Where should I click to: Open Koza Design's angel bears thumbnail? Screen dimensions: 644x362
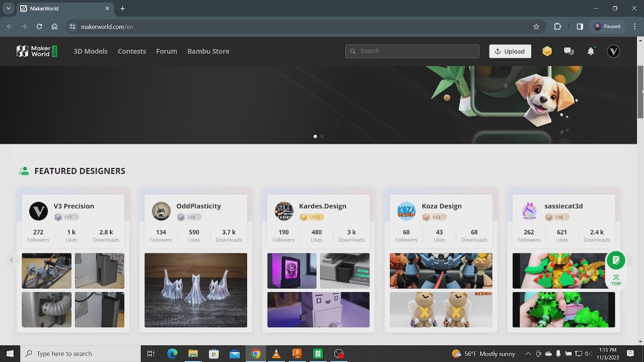tap(441, 310)
